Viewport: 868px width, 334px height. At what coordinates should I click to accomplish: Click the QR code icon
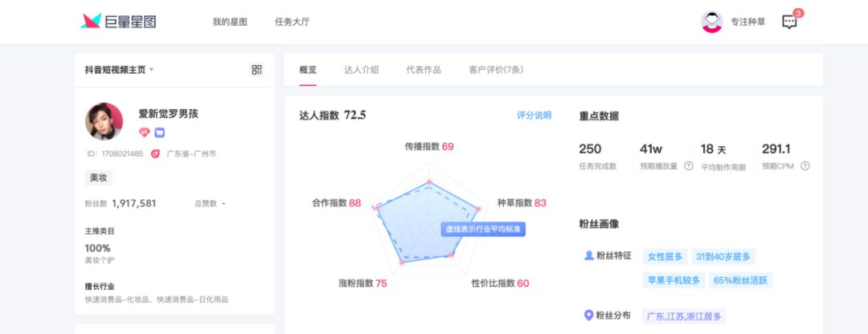257,70
